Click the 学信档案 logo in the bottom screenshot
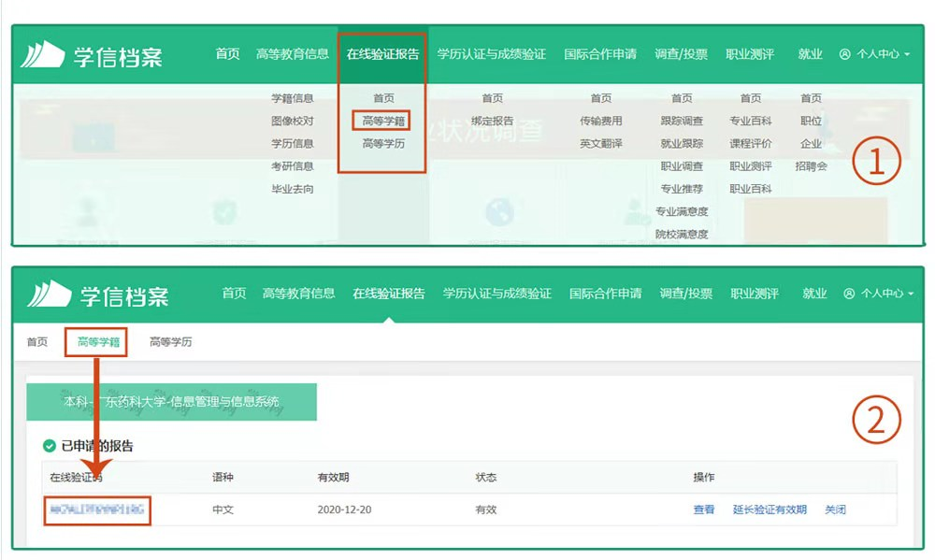Screen dimensions: 935x560 click(98, 294)
